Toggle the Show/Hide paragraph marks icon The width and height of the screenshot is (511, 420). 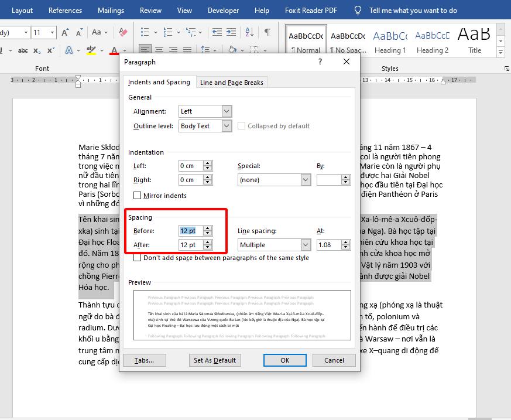pyautogui.click(x=266, y=32)
